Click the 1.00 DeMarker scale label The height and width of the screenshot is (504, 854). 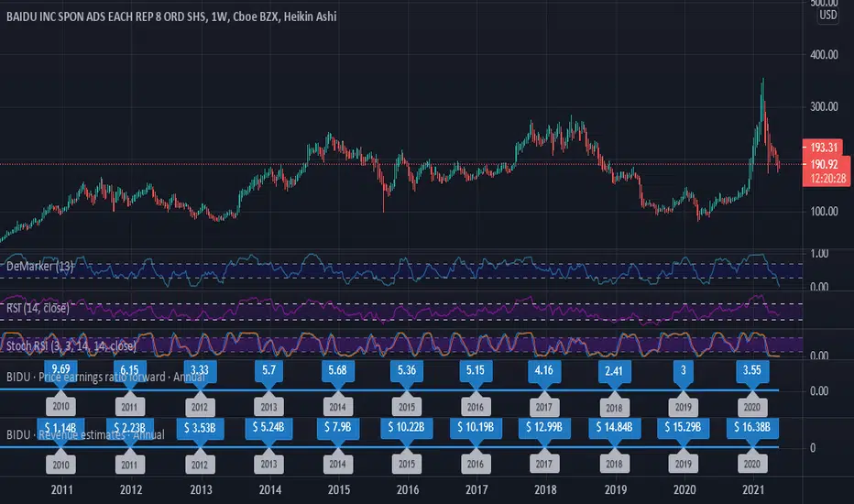818,253
